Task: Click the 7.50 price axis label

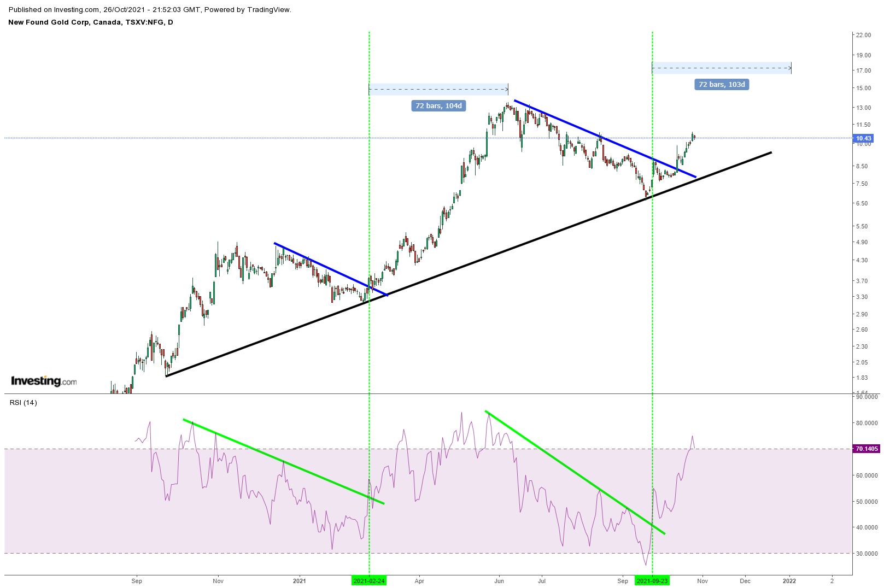Action: tap(862, 184)
